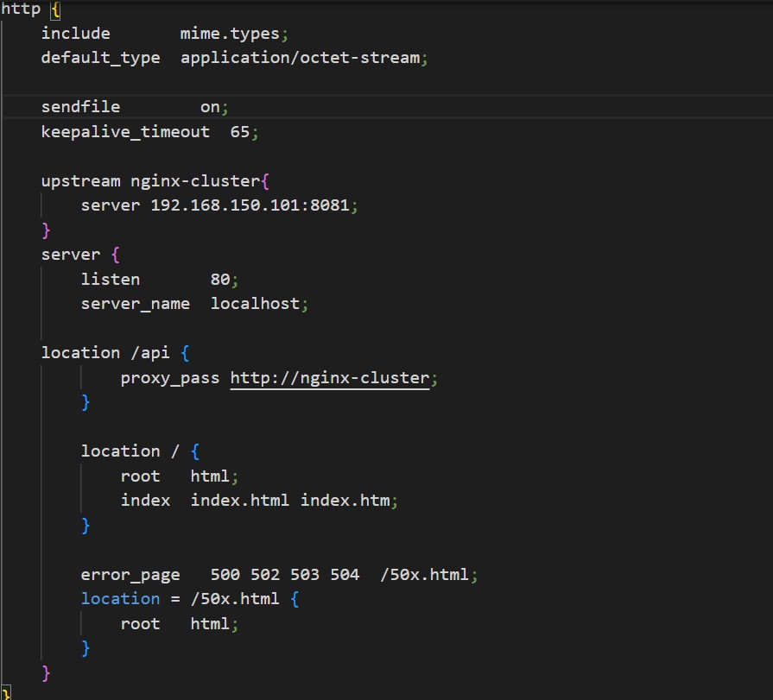The height and width of the screenshot is (700, 773).
Task: Click the upstream keyword
Action: (80, 181)
